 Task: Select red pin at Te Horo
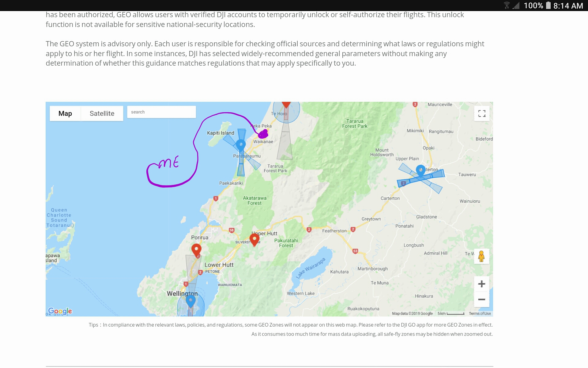(286, 104)
